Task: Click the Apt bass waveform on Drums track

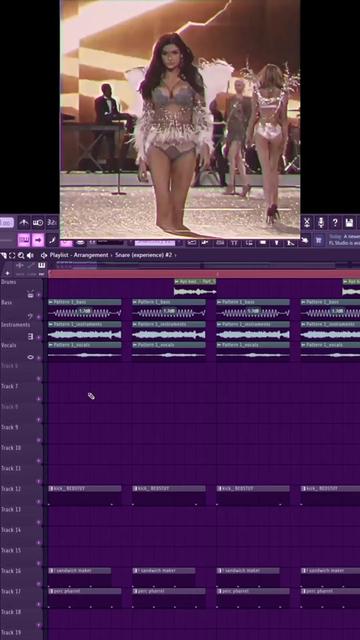Action: tap(195, 291)
